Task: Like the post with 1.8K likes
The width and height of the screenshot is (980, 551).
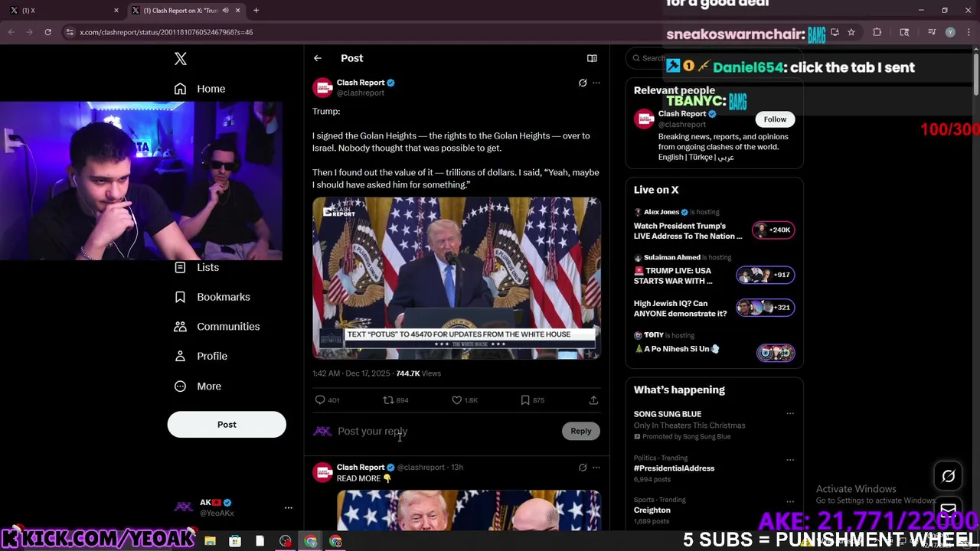Action: click(x=457, y=400)
